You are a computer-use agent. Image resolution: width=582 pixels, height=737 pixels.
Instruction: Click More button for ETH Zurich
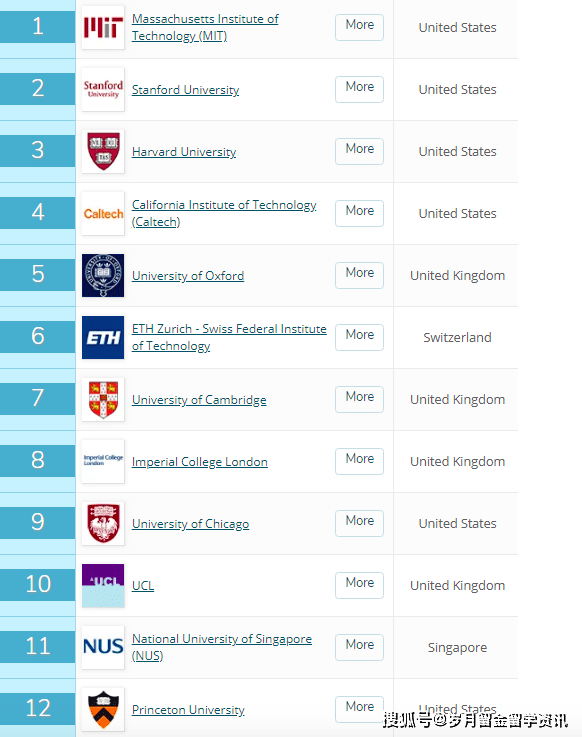359,337
